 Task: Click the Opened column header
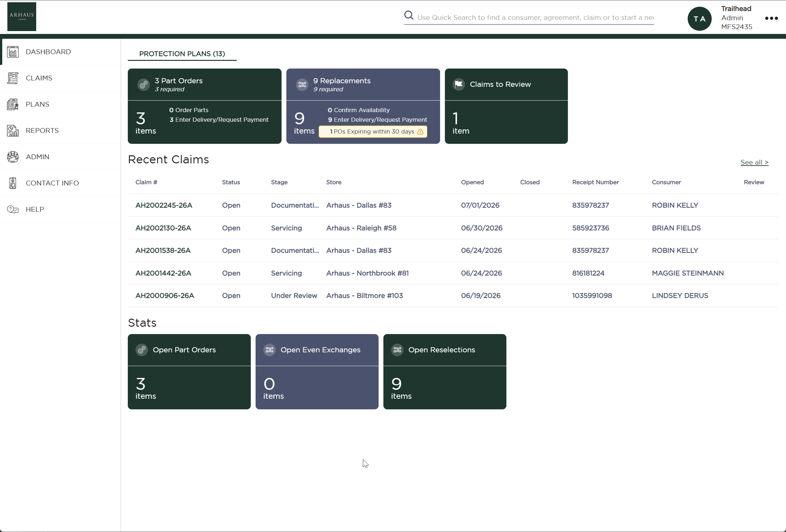472,182
